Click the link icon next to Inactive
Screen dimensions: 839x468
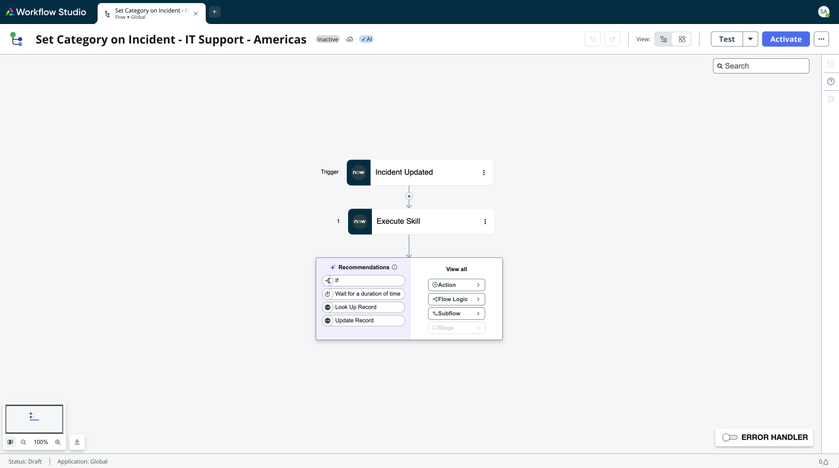(349, 39)
